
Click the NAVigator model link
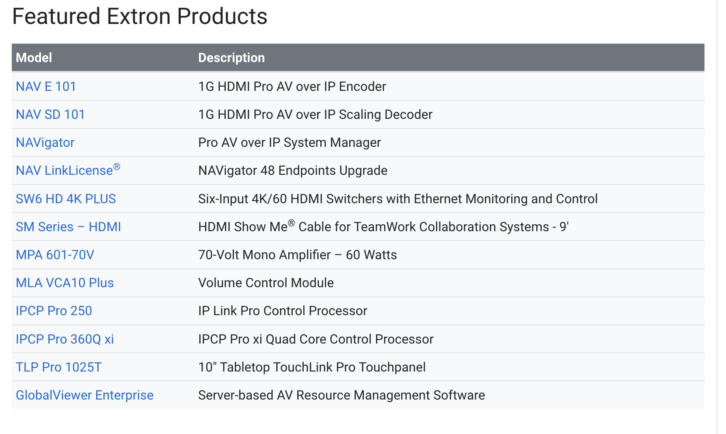click(45, 142)
